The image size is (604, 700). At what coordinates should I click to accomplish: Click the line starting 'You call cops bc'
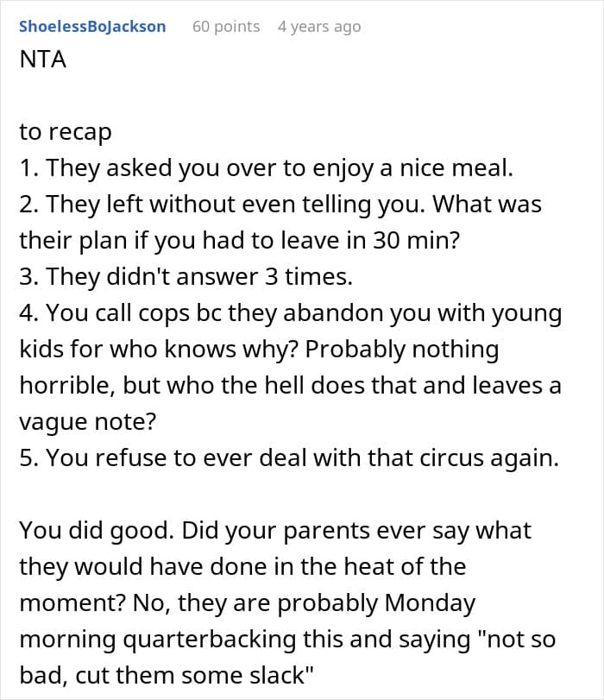pyautogui.click(x=291, y=313)
